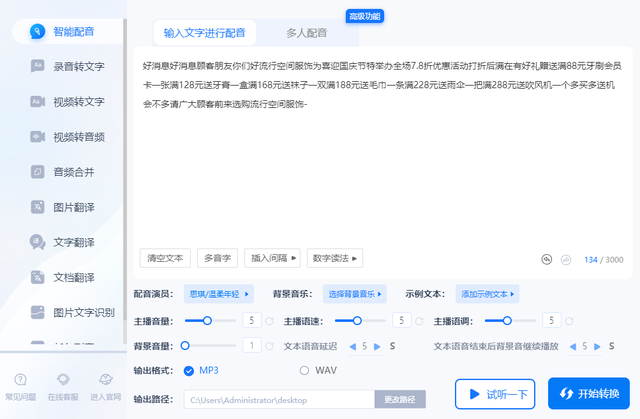Open 录音转文字 sidebar icon
This screenshot has height=419, width=640.
[37, 66]
